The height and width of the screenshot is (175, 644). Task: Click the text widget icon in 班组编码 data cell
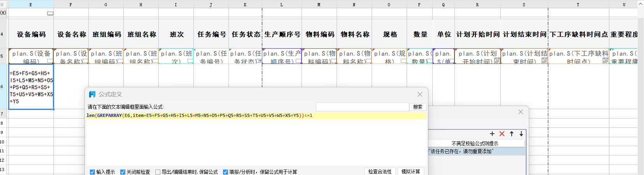coord(120,61)
